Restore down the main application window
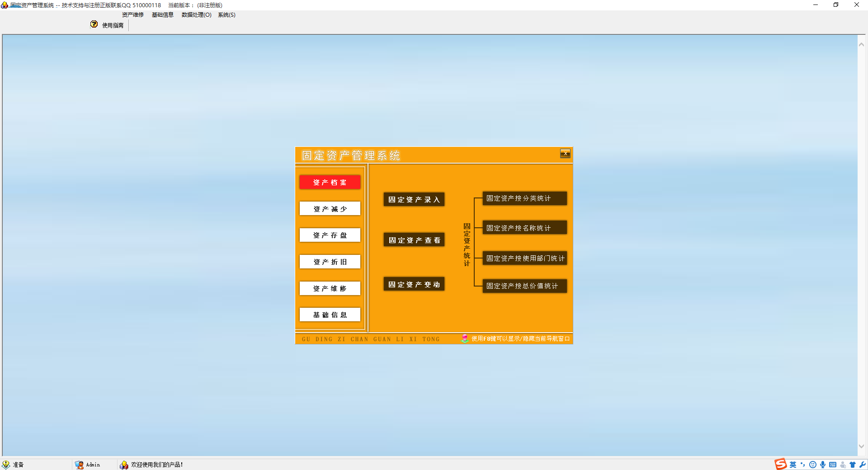The height and width of the screenshot is (470, 868). click(x=836, y=5)
